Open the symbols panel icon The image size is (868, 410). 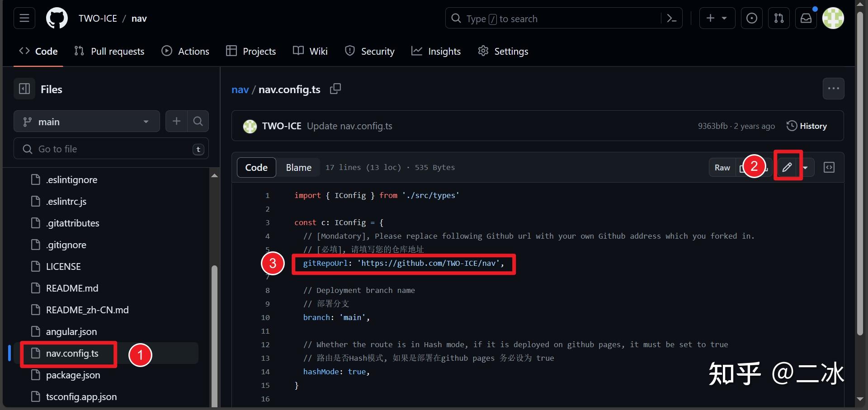(x=829, y=167)
